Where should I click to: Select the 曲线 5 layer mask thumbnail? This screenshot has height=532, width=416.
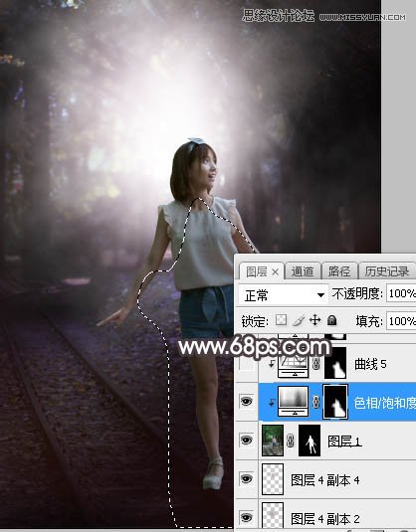pyautogui.click(x=335, y=363)
